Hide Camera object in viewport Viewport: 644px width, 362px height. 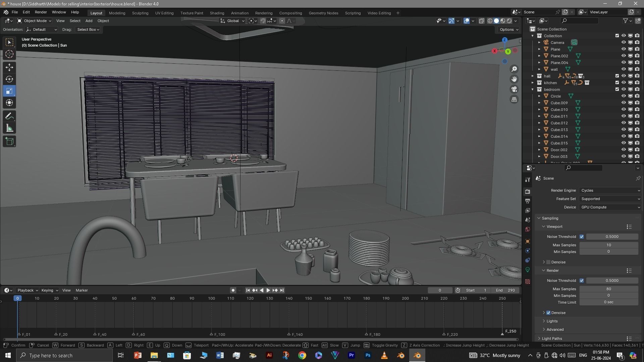(x=624, y=43)
